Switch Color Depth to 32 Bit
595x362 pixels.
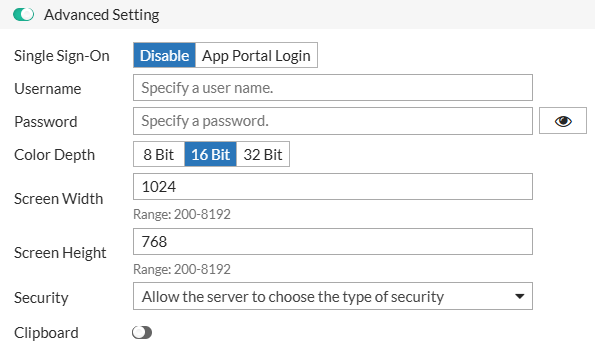[x=263, y=154]
